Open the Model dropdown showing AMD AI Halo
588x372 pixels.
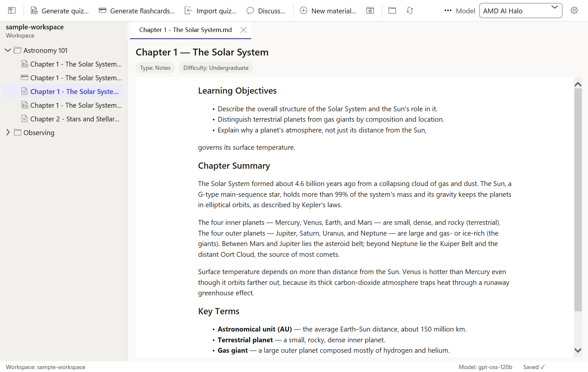(521, 11)
